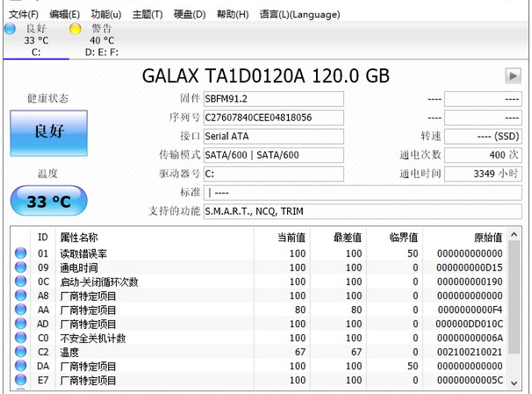Viewport: 532px width, 394px height.
Task: Open the 语言(L)(Language) menu
Action: click(x=299, y=14)
